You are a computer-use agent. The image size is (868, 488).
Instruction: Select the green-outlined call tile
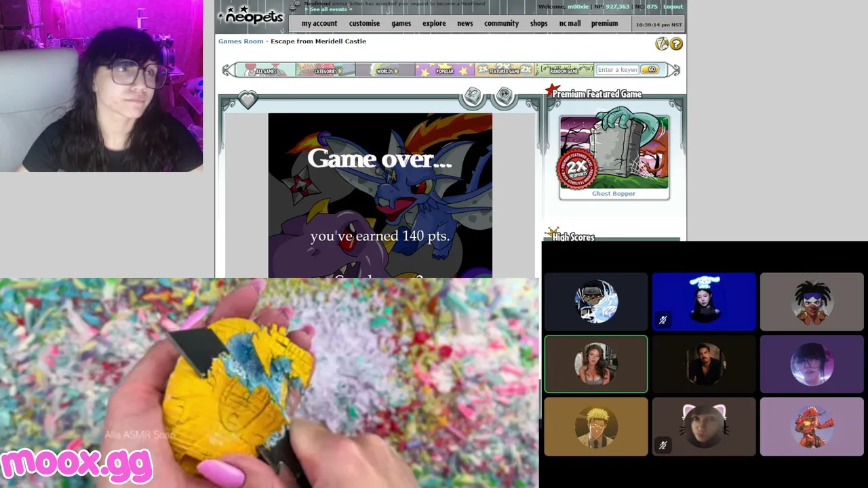596,364
